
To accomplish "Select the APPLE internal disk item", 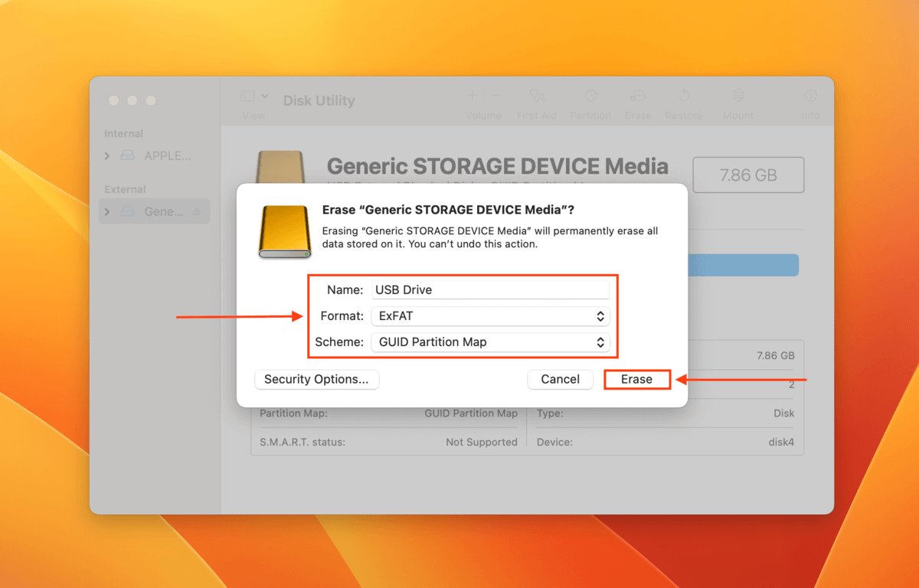I will click(x=155, y=155).
